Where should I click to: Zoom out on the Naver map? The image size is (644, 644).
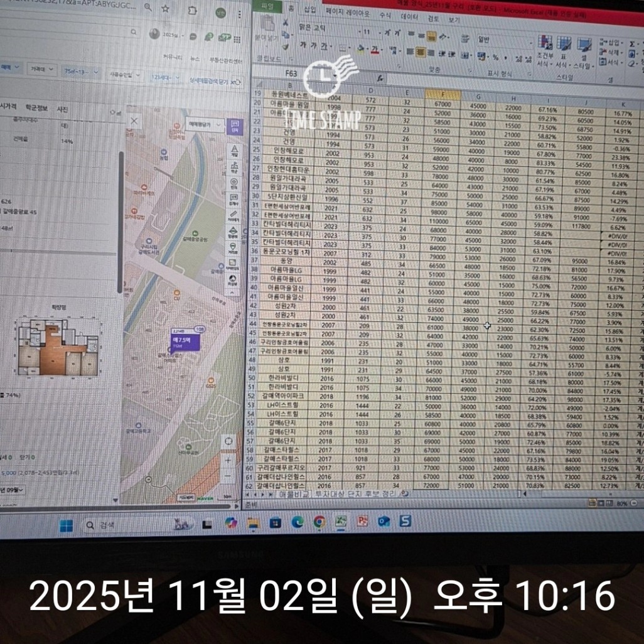click(228, 476)
